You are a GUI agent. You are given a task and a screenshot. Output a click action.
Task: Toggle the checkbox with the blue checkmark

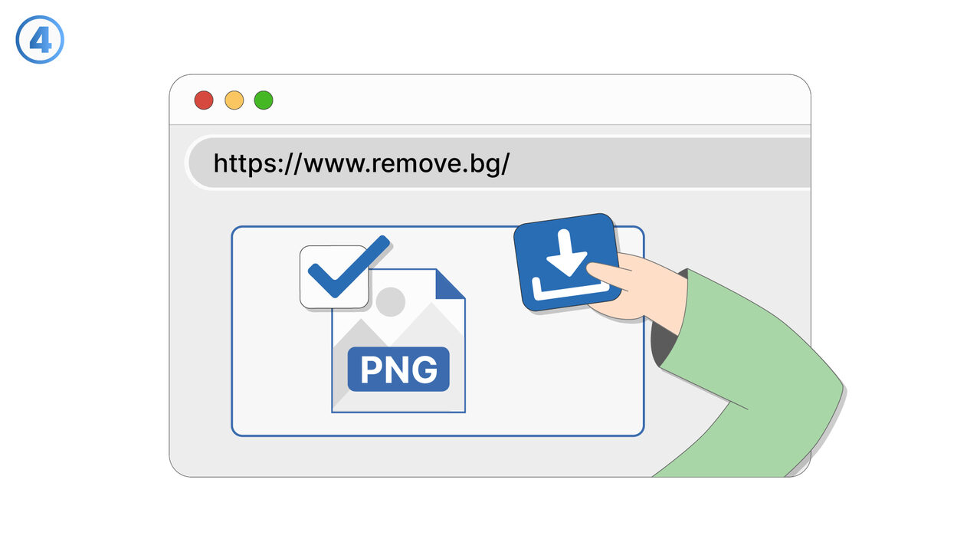pos(334,277)
